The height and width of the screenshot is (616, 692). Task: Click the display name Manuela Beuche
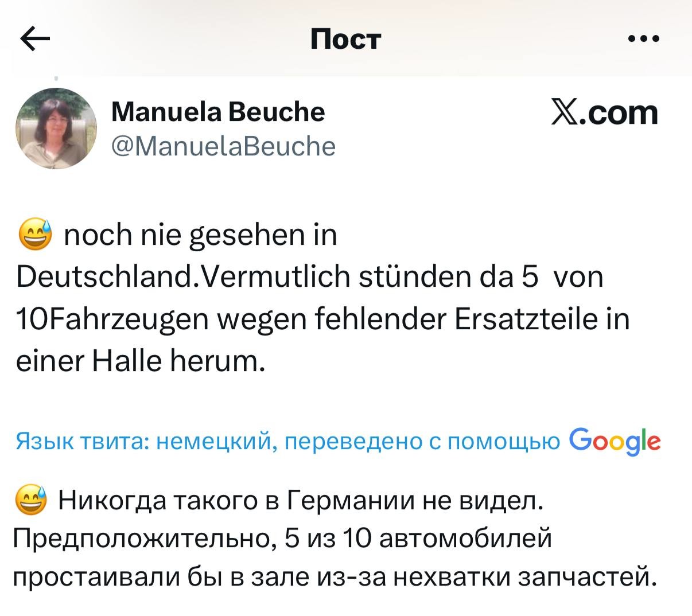(218, 111)
